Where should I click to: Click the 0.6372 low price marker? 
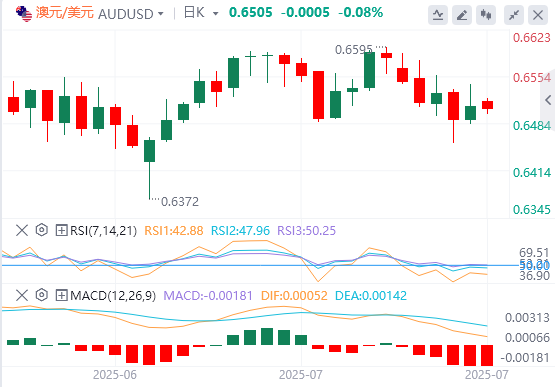180,202
